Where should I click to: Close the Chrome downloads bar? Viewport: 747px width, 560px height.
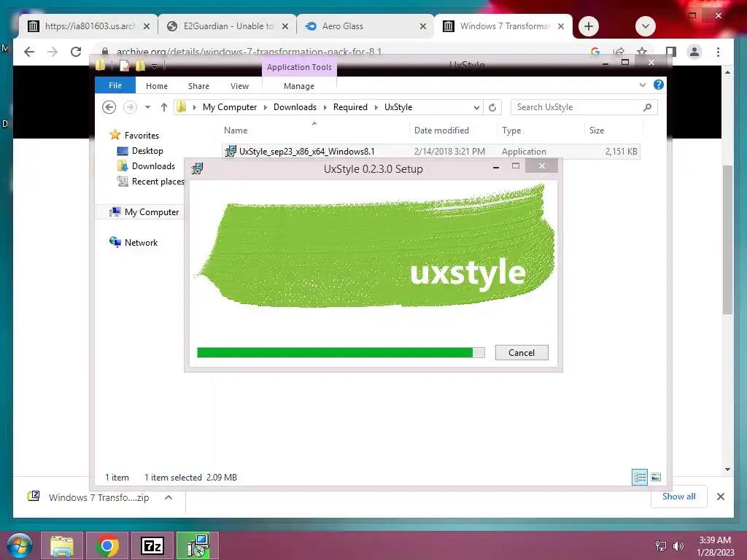[720, 497]
